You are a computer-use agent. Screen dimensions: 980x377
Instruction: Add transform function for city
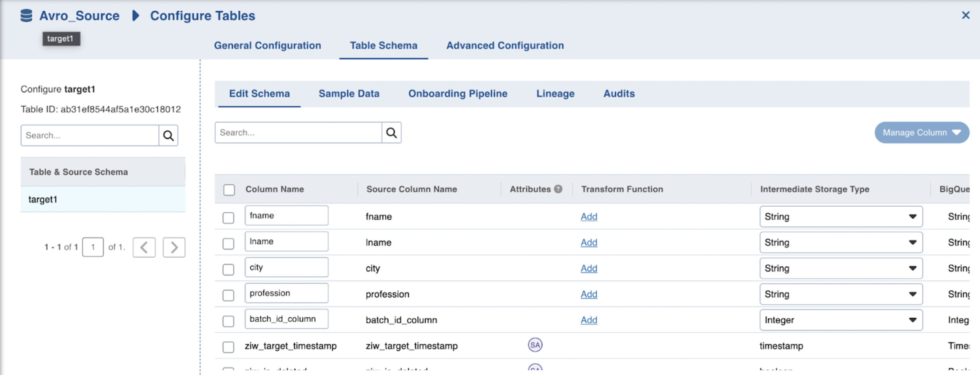point(589,268)
